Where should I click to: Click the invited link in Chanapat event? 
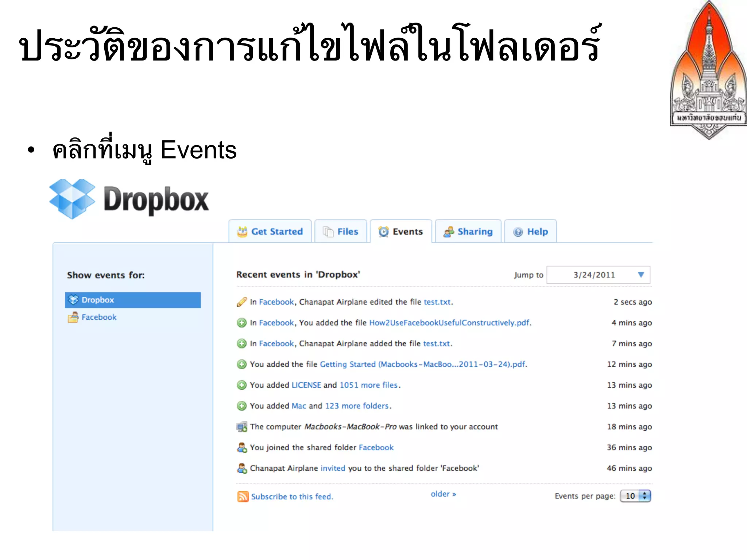(x=333, y=468)
